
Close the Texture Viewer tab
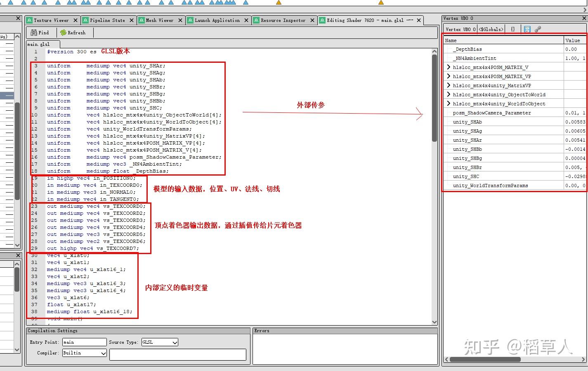click(76, 20)
